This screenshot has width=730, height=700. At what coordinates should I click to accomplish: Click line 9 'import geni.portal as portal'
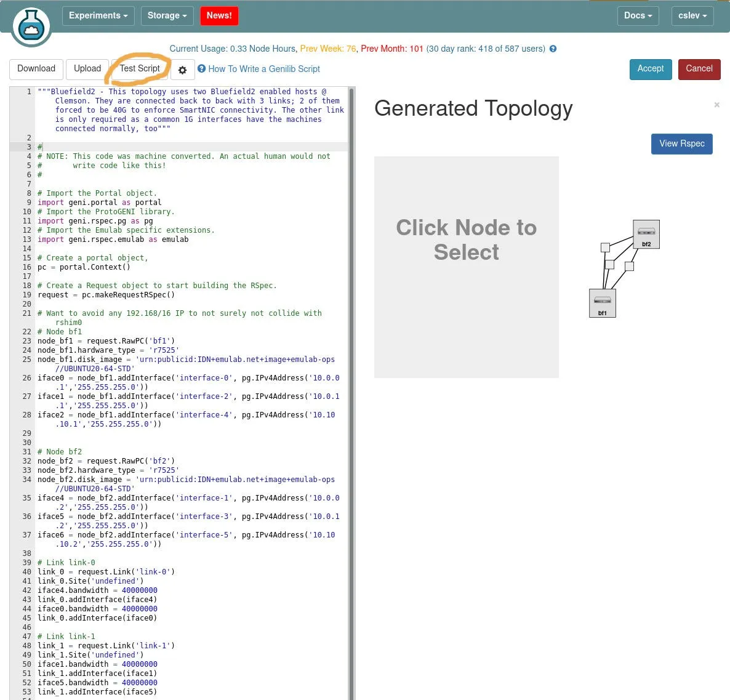pos(100,203)
